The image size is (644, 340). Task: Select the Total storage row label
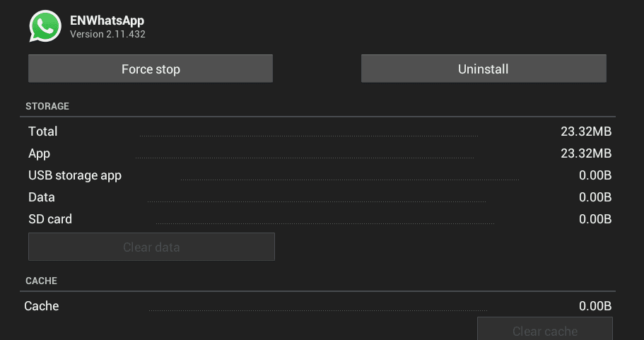click(x=43, y=131)
